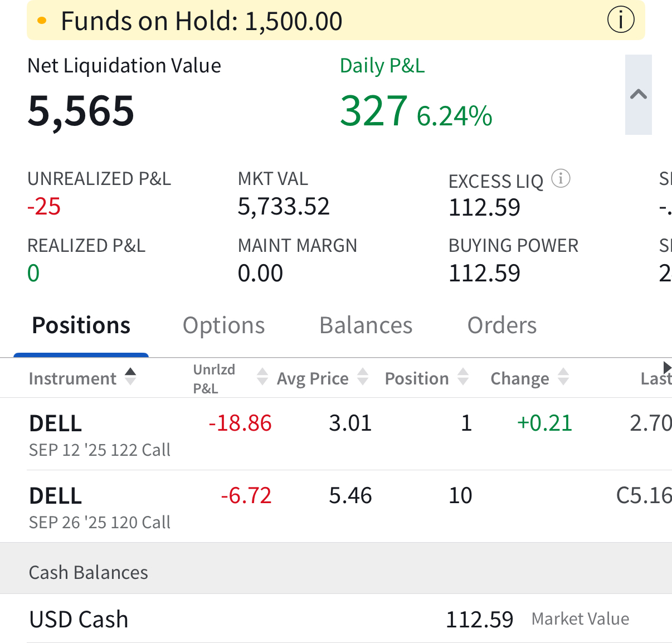Open DELL SEP 12 '25 122 Call position
The height and width of the screenshot is (643, 672).
click(99, 435)
